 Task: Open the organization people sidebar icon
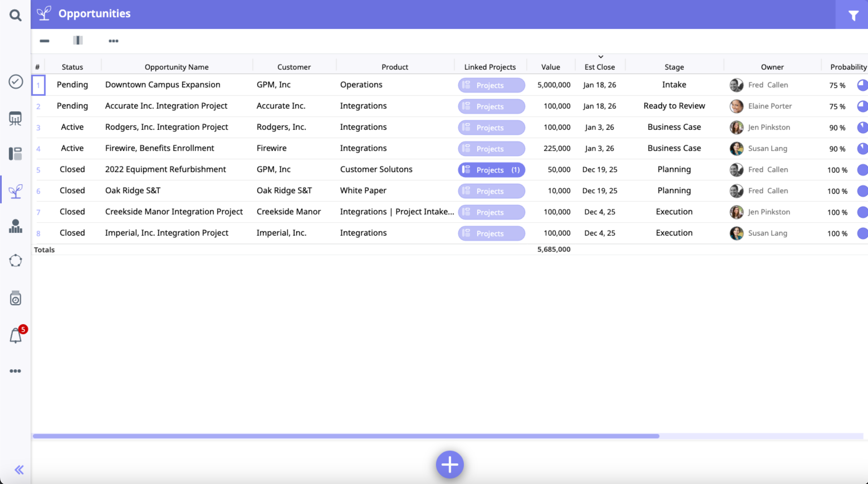click(15, 226)
